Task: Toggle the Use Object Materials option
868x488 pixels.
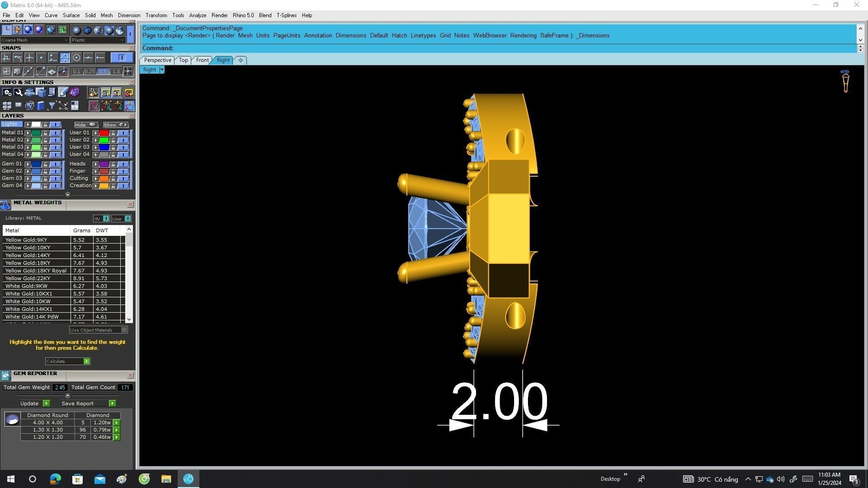Action: (x=124, y=330)
